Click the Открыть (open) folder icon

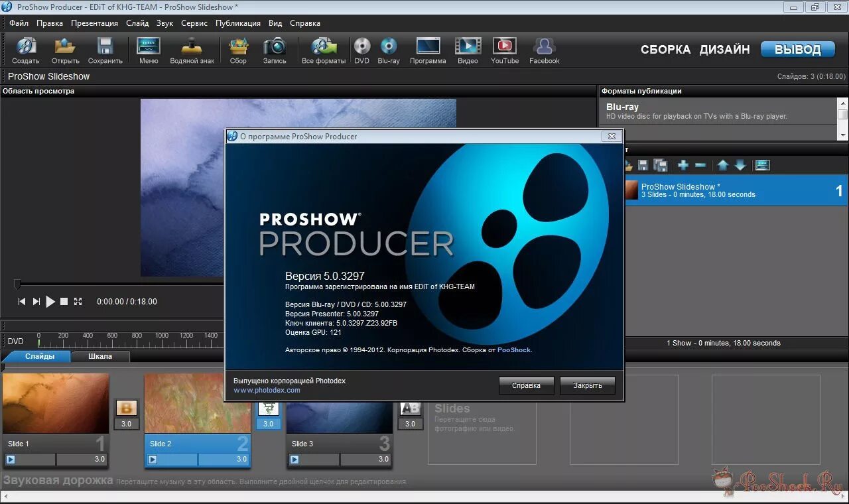[65, 46]
